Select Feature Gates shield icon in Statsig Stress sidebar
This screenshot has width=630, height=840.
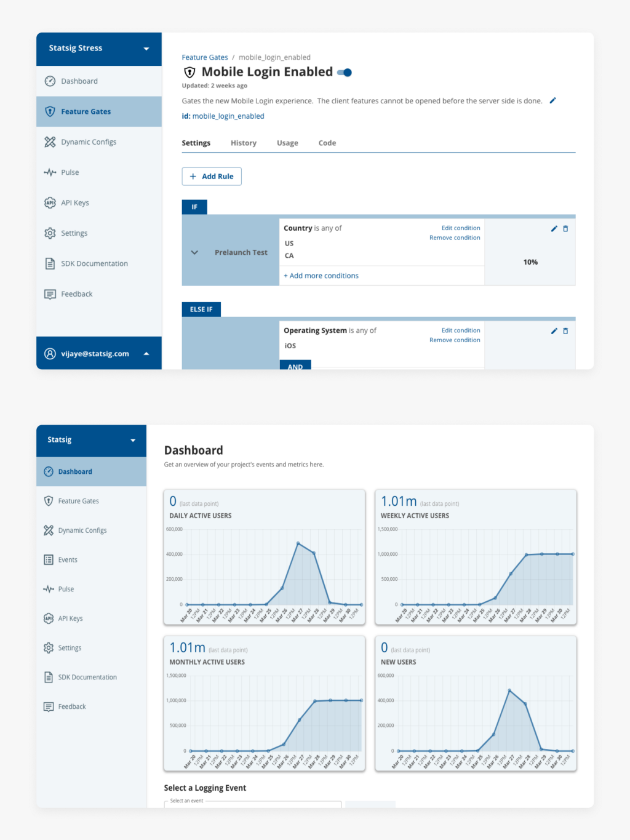pyautogui.click(x=50, y=111)
